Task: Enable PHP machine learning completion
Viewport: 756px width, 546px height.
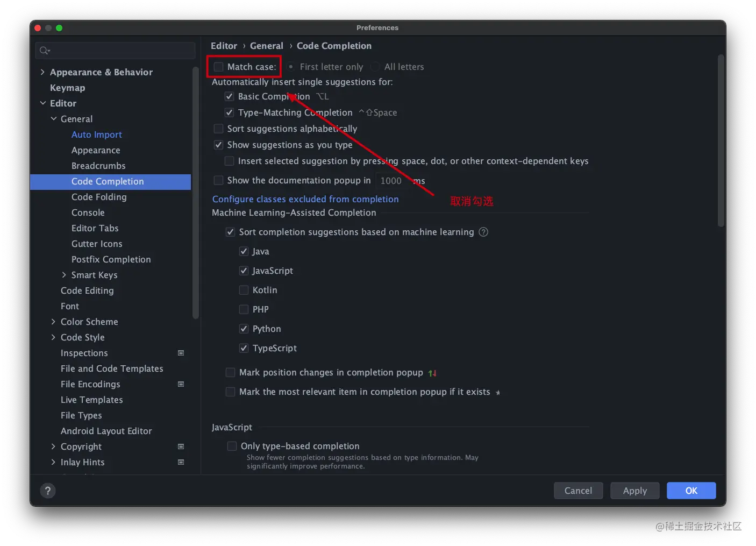Action: [x=244, y=309]
